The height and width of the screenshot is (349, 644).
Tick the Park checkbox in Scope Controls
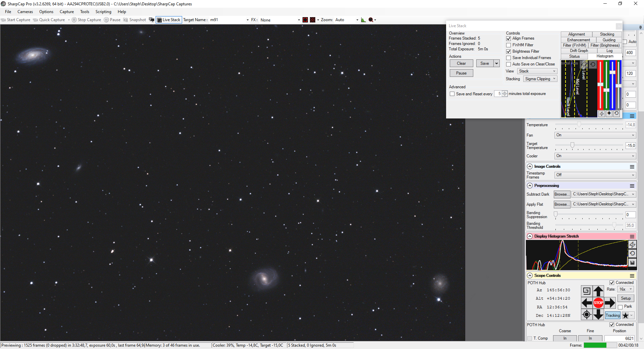(620, 307)
